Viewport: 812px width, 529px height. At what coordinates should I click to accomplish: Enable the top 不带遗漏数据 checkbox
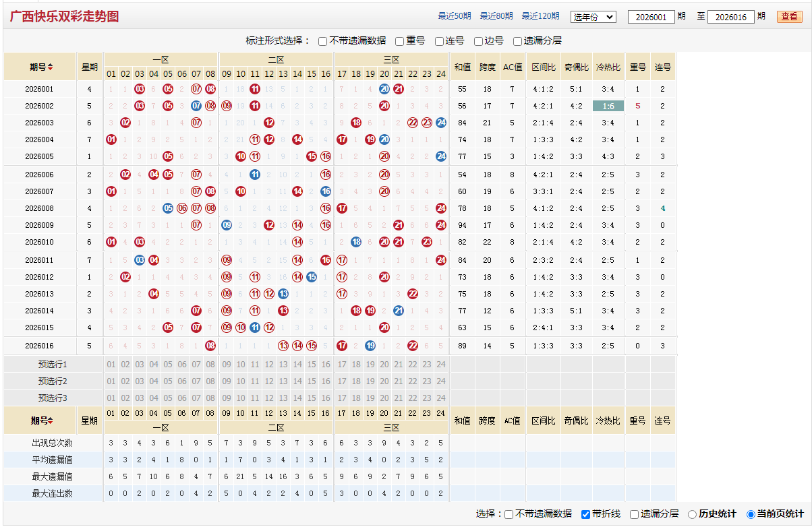(323, 41)
